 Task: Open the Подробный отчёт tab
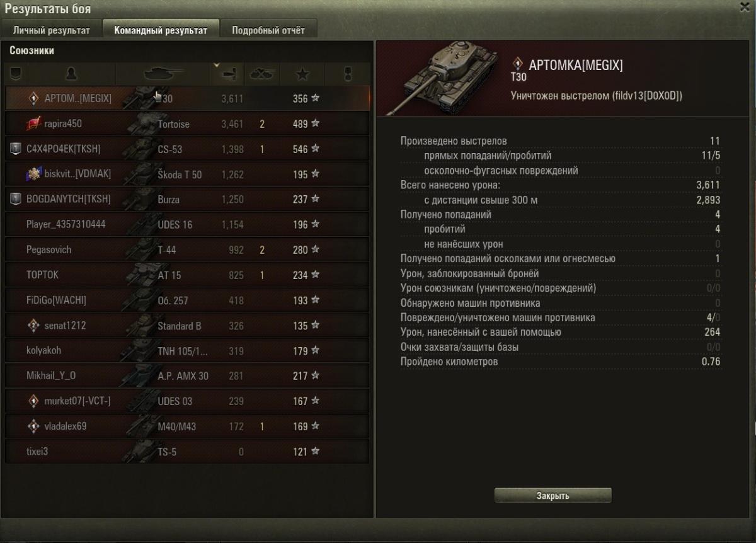268,30
